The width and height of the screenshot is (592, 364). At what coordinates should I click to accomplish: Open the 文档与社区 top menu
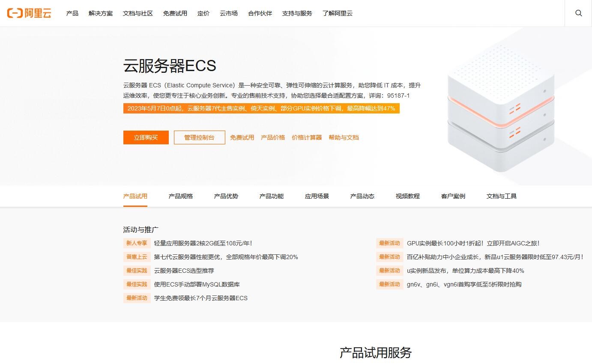(x=138, y=13)
